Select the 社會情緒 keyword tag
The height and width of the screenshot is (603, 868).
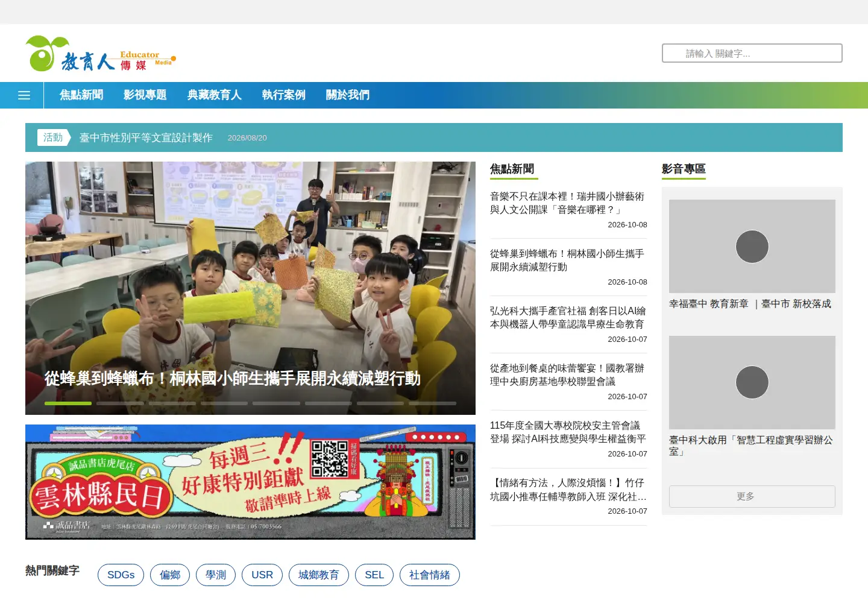(430, 575)
